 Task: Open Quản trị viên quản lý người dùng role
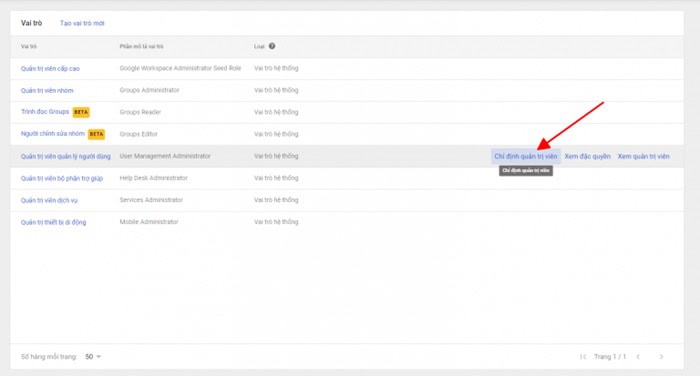click(66, 156)
